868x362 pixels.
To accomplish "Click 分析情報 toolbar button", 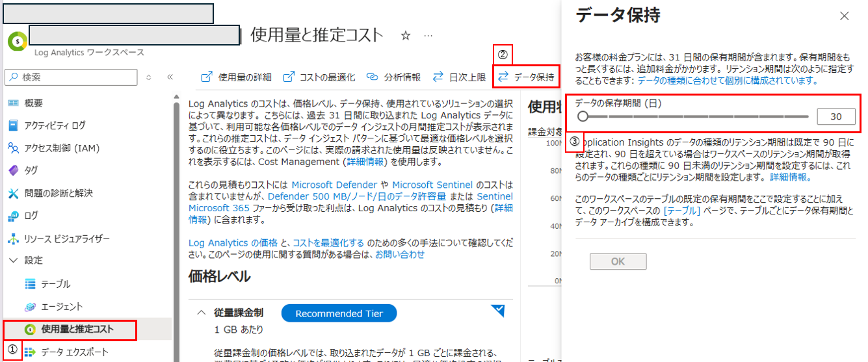I will tap(393, 77).
